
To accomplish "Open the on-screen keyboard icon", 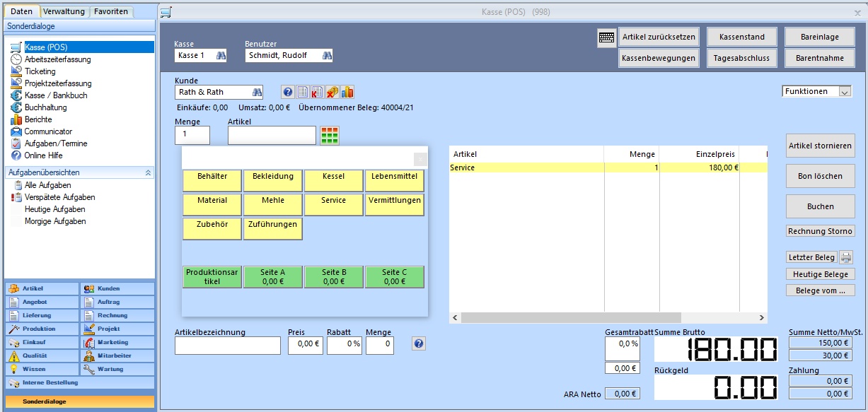I will click(x=606, y=39).
